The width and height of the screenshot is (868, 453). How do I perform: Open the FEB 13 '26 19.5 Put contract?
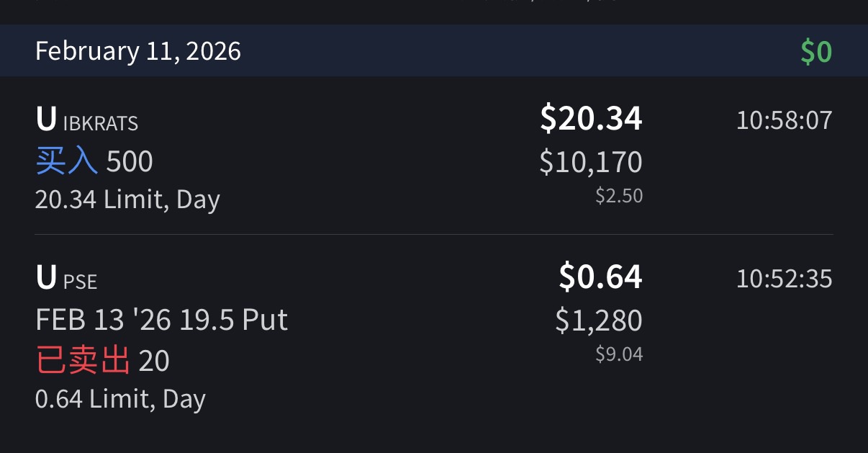tap(161, 319)
